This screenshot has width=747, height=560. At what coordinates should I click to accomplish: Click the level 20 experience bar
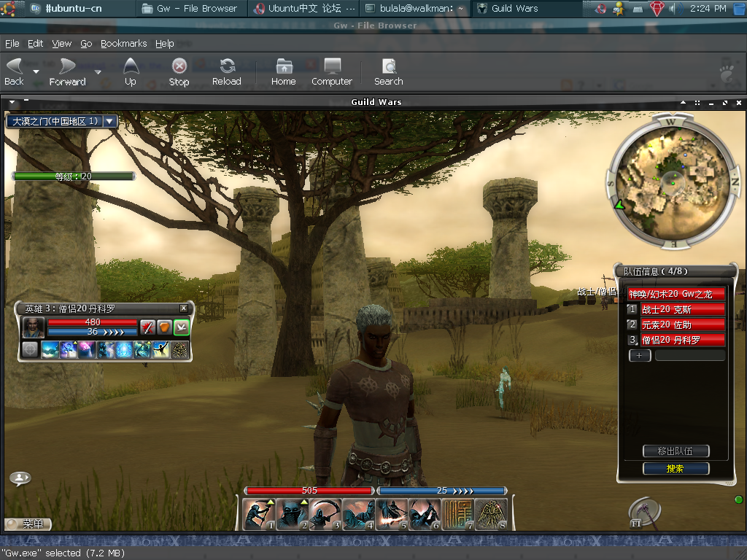pyautogui.click(x=74, y=176)
